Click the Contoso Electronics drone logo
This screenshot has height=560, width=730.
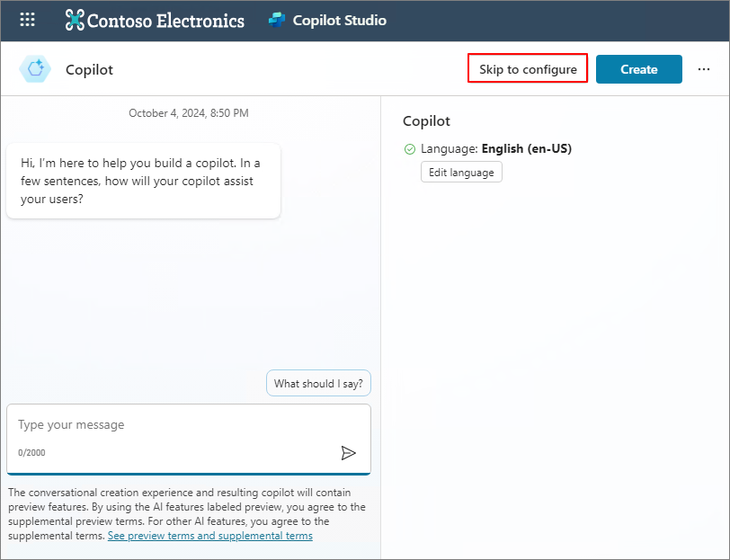75,20
